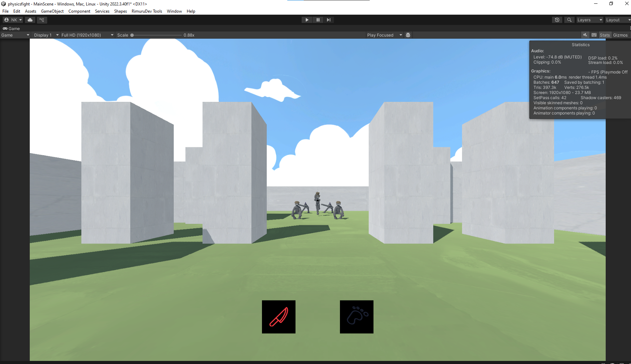Open the Undo History icon
This screenshot has width=631, height=364.
click(557, 20)
